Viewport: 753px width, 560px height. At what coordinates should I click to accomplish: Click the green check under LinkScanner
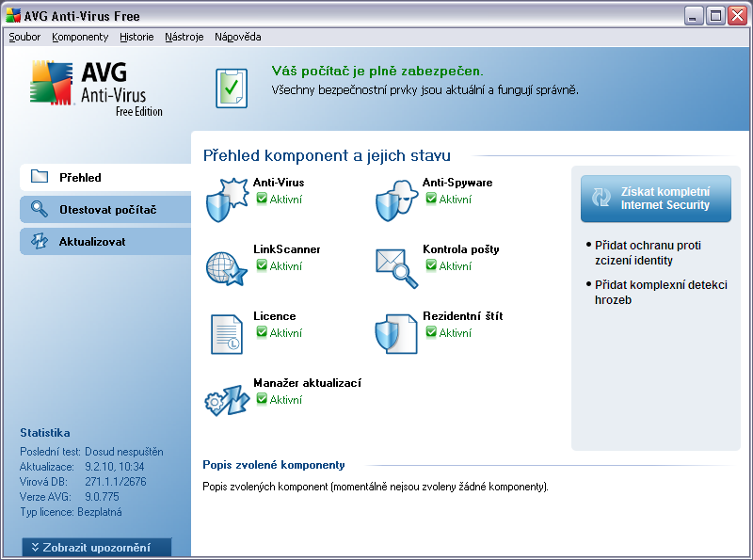[262, 264]
